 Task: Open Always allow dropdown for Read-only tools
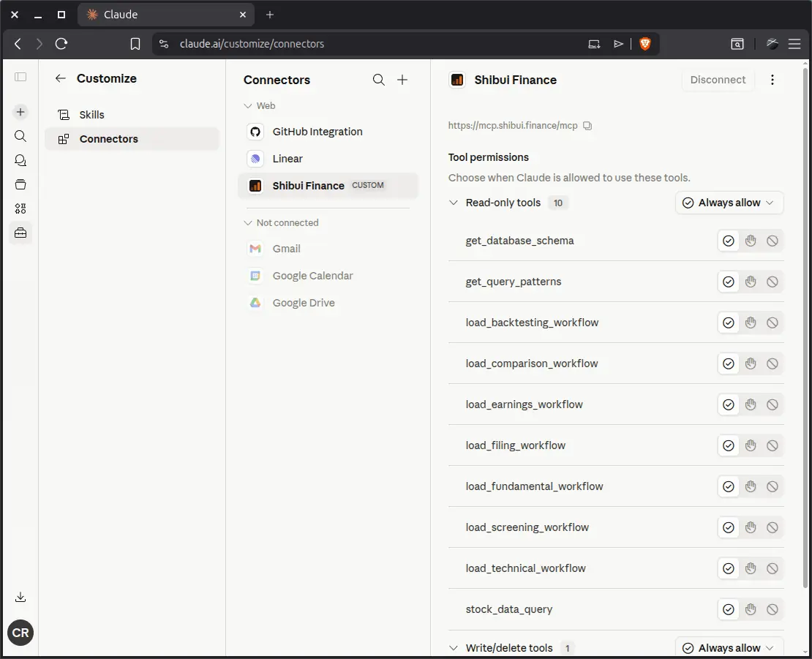point(729,203)
